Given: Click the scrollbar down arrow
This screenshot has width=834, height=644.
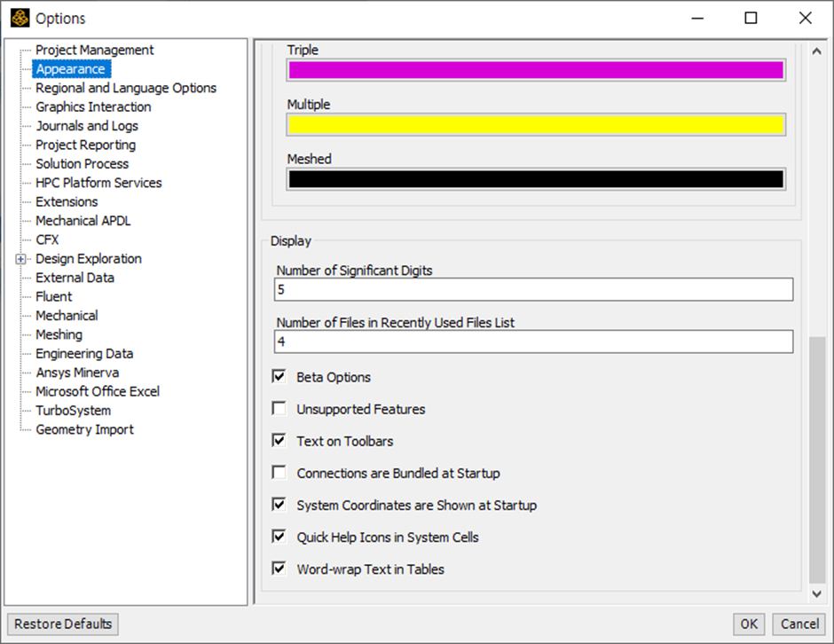Looking at the screenshot, I should pos(817,594).
